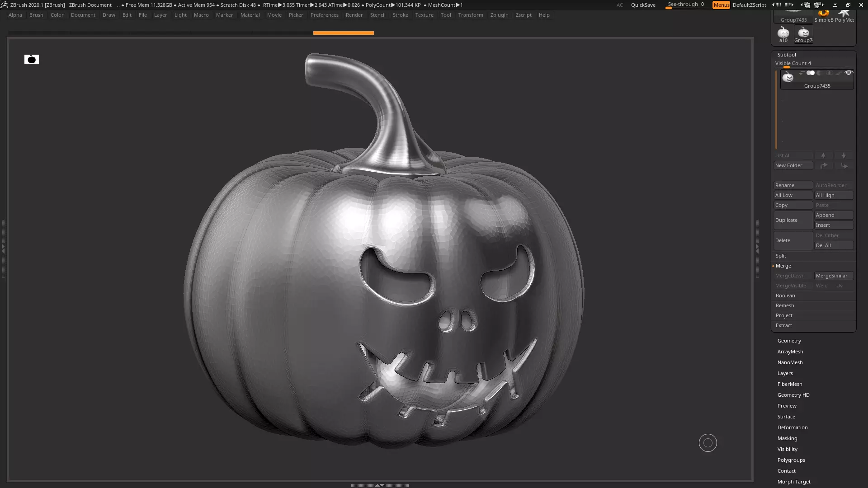Toggle eye visibility of Group7435 subtool
Viewport: 868px width, 488px height.
coord(849,73)
